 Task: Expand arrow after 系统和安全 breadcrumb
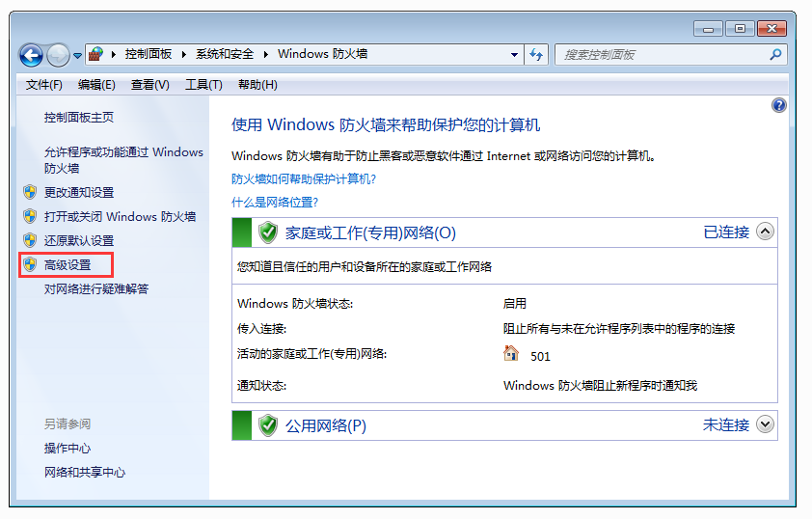(x=265, y=54)
